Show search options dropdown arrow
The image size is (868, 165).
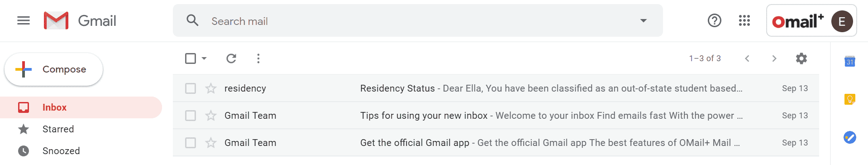[x=643, y=20]
